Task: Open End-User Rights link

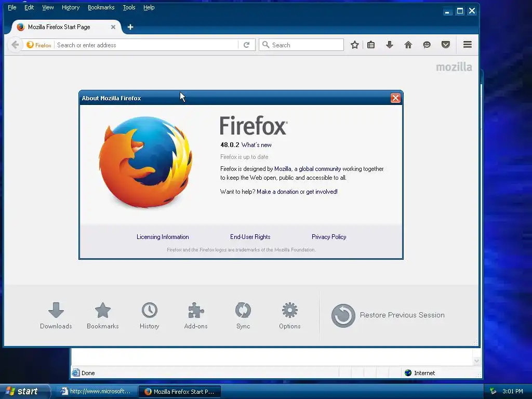Action: click(250, 237)
